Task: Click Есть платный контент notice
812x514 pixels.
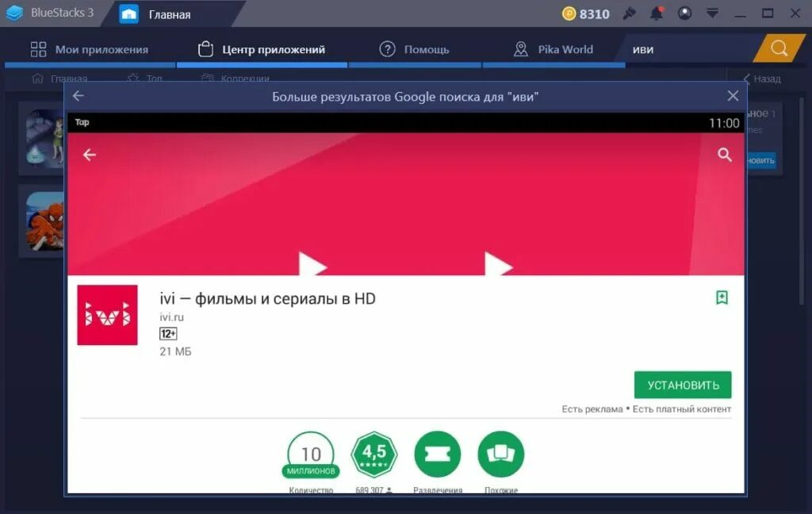Action: pyautogui.click(x=682, y=409)
